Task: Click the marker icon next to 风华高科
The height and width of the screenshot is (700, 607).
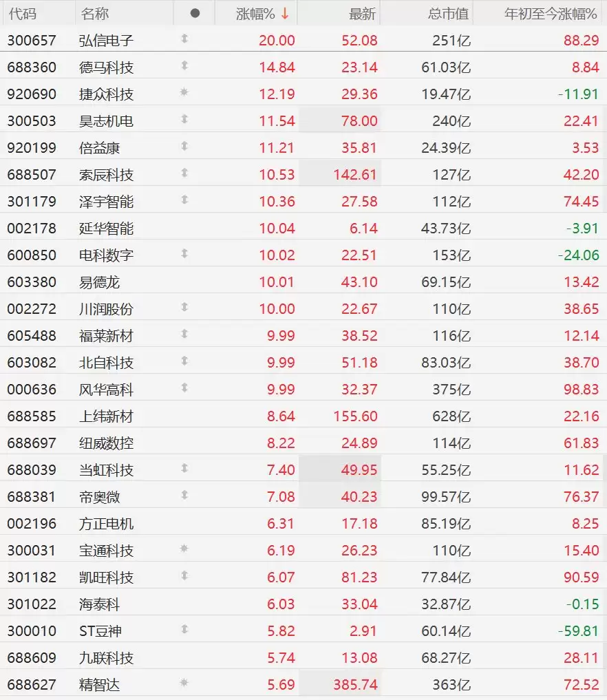Action: pos(184,388)
